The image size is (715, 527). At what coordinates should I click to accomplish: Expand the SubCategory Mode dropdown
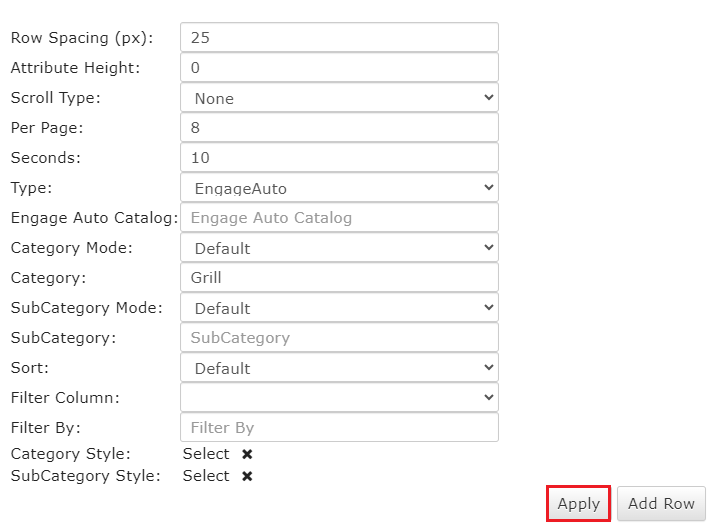click(339, 308)
